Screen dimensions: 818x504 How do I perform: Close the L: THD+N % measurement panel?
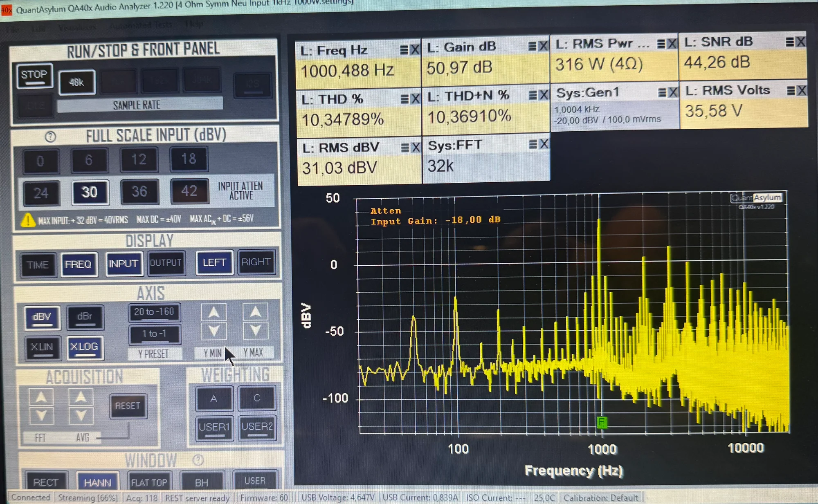click(544, 95)
